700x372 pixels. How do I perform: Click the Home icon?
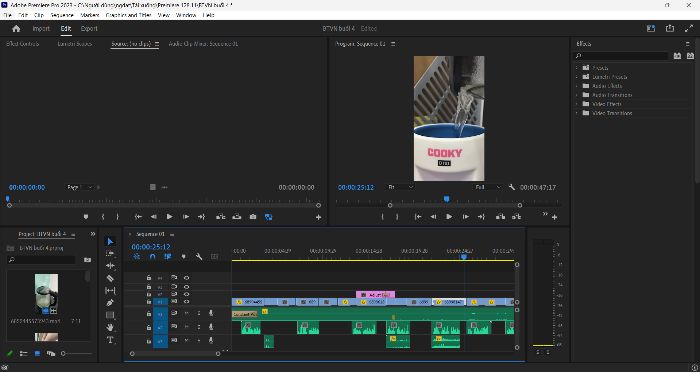click(x=17, y=29)
